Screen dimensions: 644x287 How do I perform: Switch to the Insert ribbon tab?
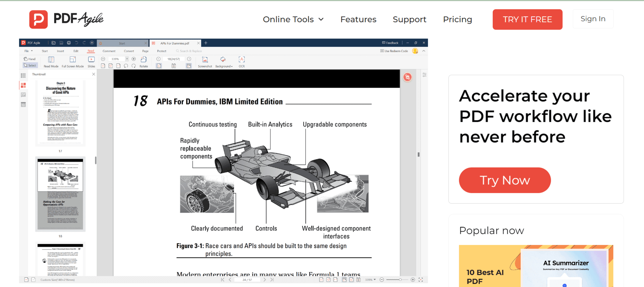click(x=60, y=51)
